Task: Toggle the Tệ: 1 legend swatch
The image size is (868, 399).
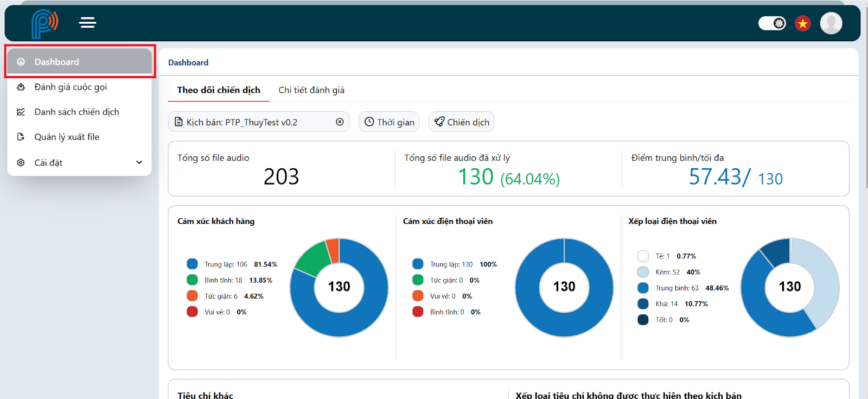Action: pos(643,256)
